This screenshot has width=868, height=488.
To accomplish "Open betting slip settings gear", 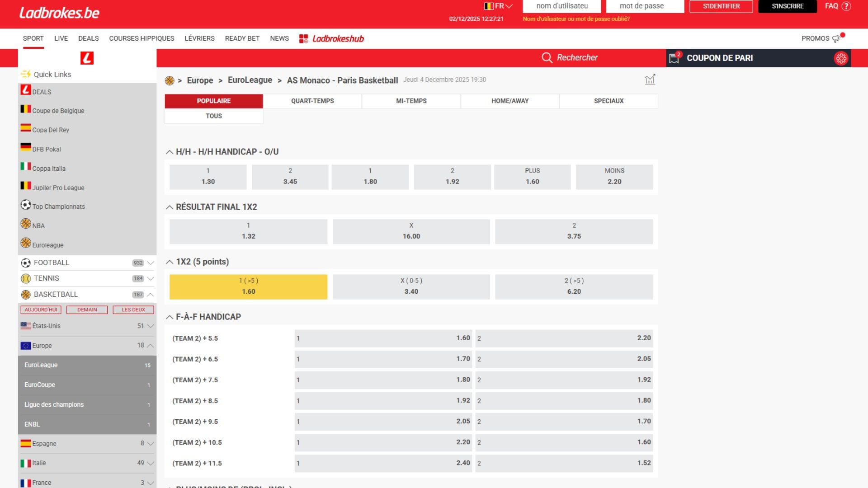I will pos(841,58).
